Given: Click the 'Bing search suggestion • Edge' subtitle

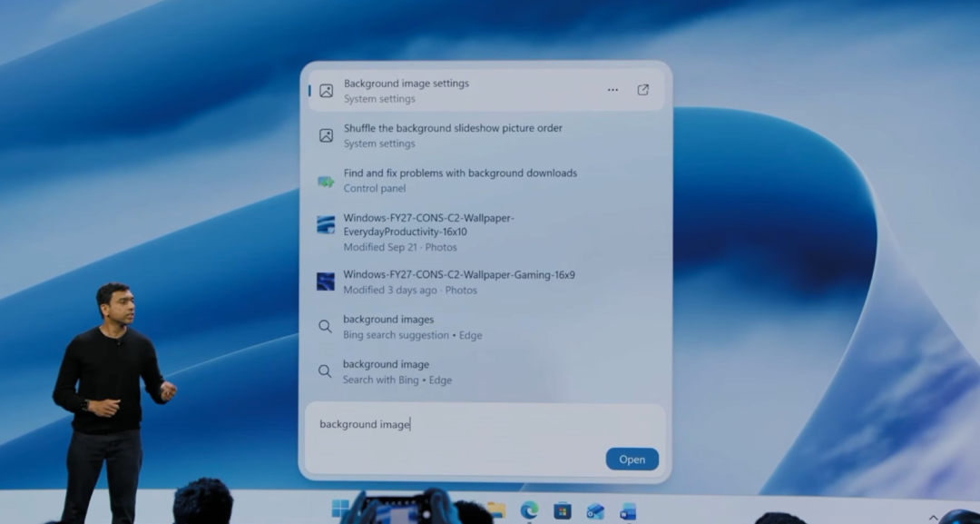Looking at the screenshot, I should (x=413, y=335).
